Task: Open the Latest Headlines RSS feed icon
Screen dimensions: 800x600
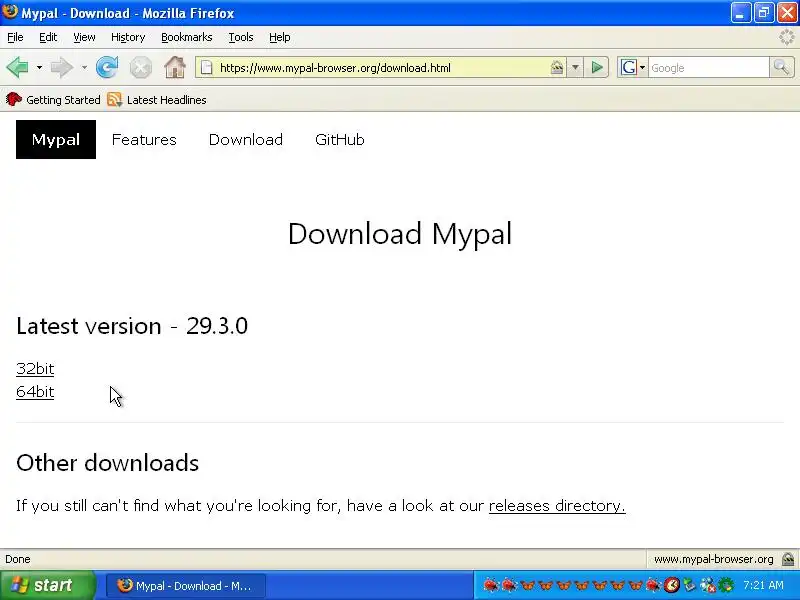Action: click(114, 99)
